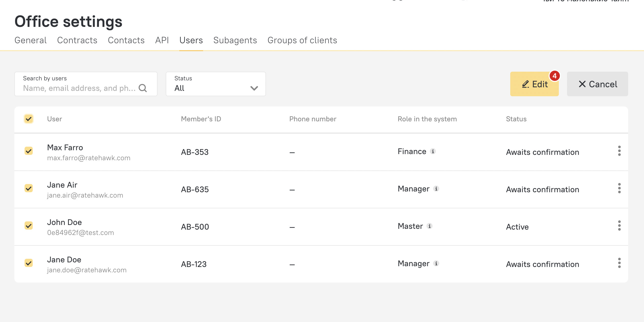Click info icon beside Master role
The image size is (644, 322).
429,226
